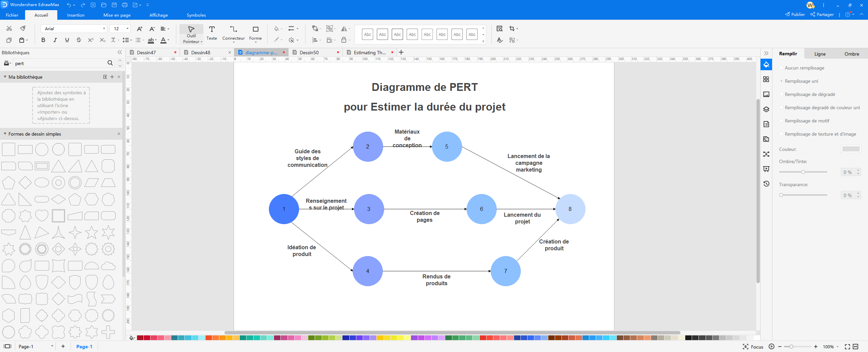Click the library search input field
The height and width of the screenshot is (352, 868).
point(60,63)
